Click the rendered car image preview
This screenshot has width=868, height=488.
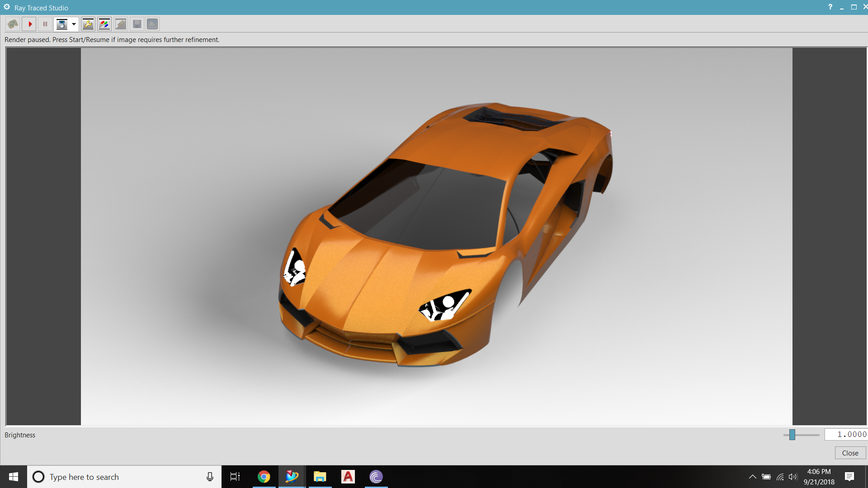[436, 236]
